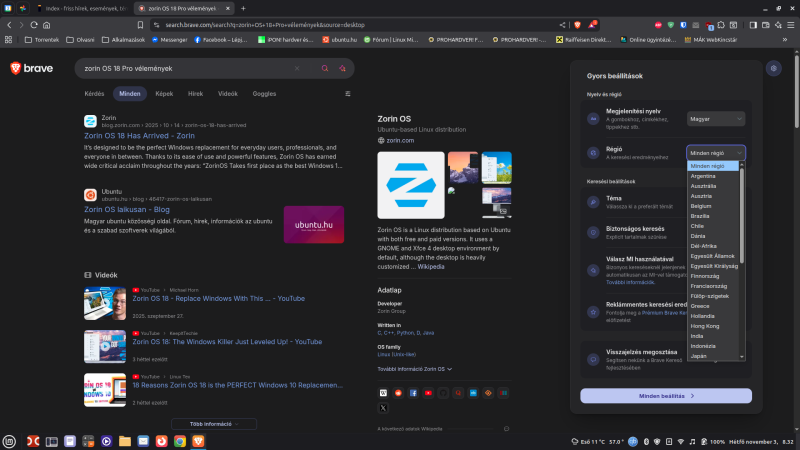The image size is (800, 450).
Task: Open the search filters icon beside Goggles
Action: pos(348,94)
